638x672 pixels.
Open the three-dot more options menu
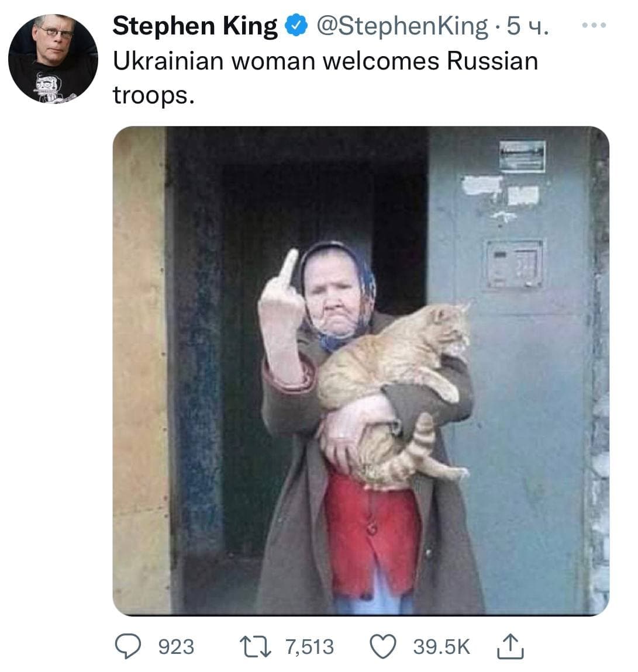(595, 26)
